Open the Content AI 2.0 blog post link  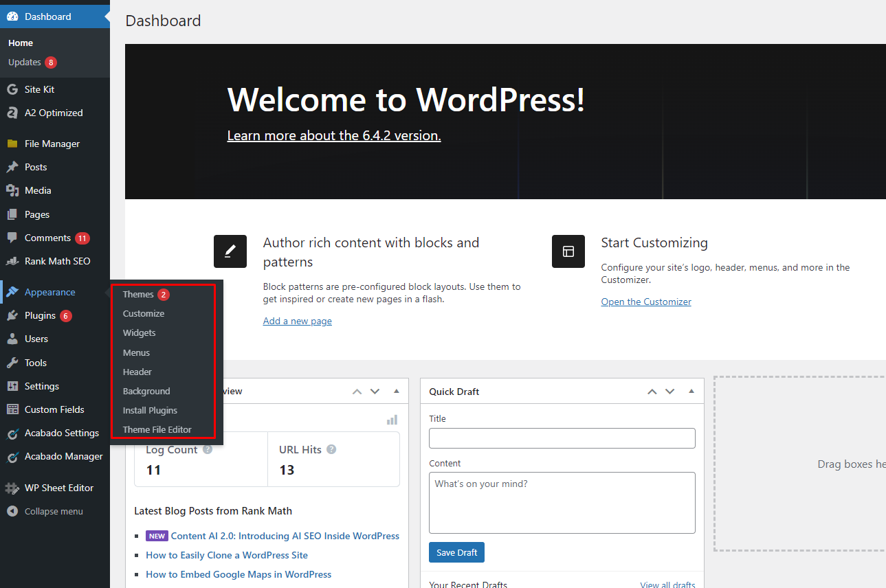pos(285,536)
